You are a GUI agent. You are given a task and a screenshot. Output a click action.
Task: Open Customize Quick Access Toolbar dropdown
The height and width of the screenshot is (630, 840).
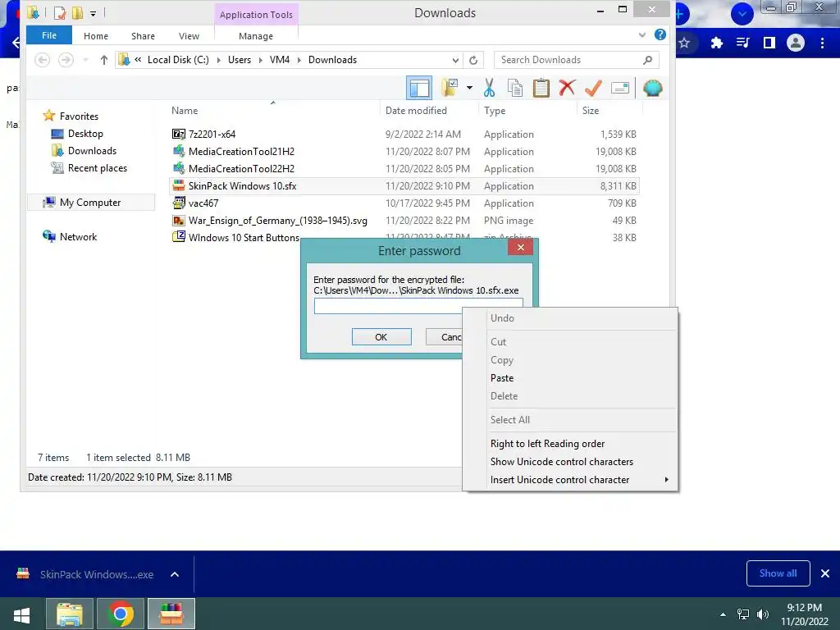[94, 13]
